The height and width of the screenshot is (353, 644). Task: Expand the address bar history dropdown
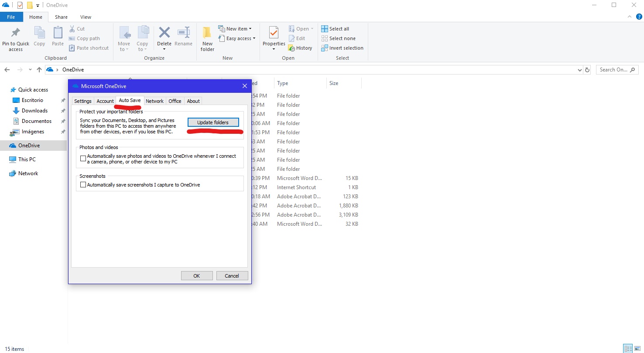click(x=579, y=70)
